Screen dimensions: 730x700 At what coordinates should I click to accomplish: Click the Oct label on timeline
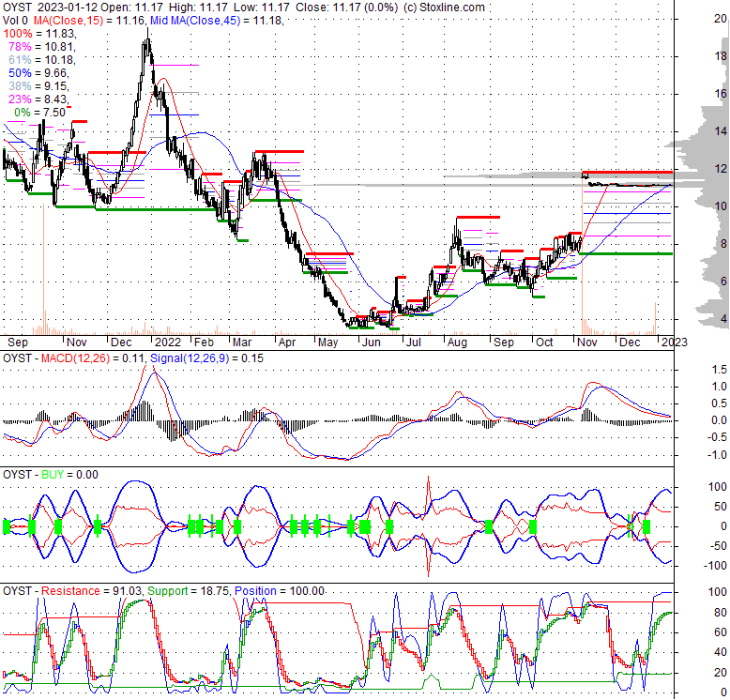(x=544, y=342)
